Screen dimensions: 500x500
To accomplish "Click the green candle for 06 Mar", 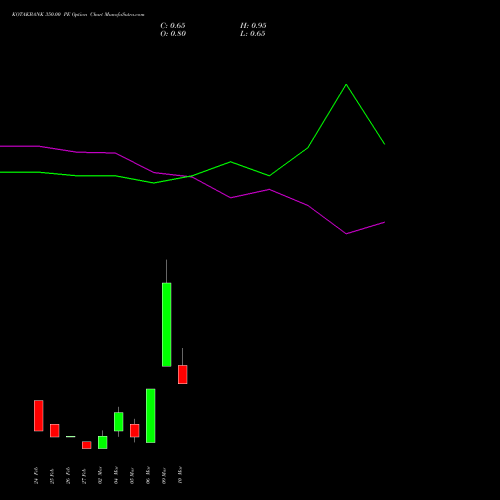I will [x=151, y=416].
